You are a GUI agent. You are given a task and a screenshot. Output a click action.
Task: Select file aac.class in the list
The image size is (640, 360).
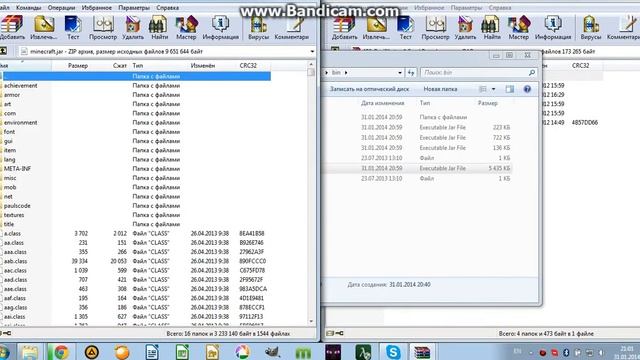tap(135, 270)
